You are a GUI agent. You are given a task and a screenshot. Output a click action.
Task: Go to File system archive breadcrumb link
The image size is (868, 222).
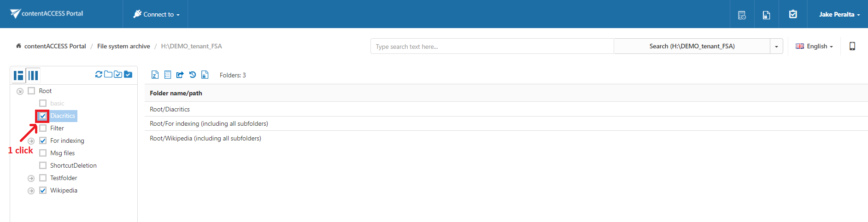click(x=123, y=46)
